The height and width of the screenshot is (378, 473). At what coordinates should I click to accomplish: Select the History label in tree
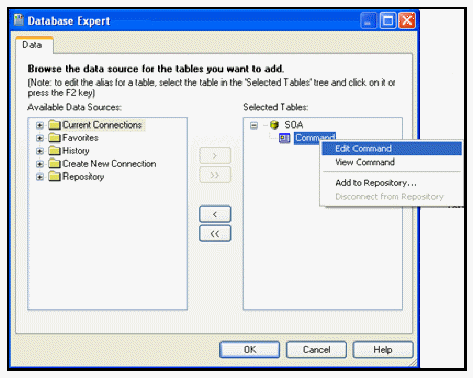click(x=76, y=151)
